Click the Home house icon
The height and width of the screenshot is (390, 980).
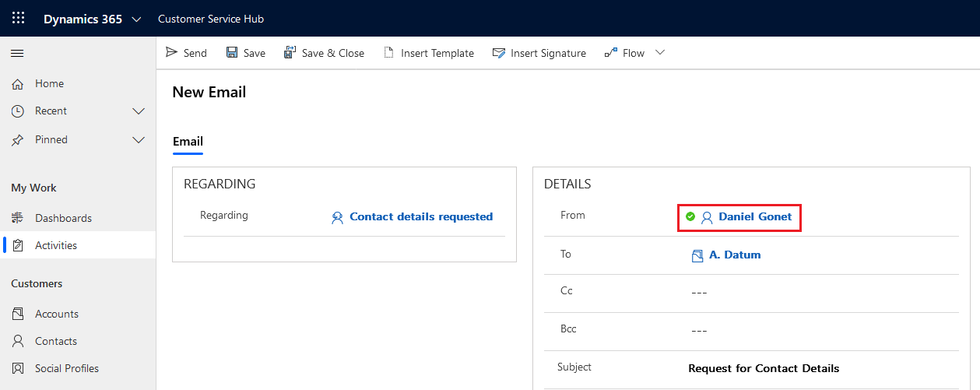tap(17, 84)
